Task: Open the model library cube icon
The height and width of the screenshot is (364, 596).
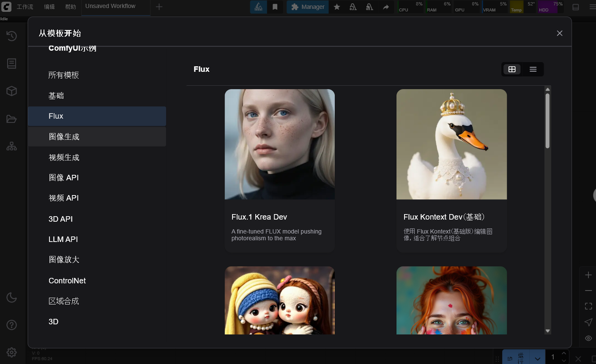Action: 11,91
